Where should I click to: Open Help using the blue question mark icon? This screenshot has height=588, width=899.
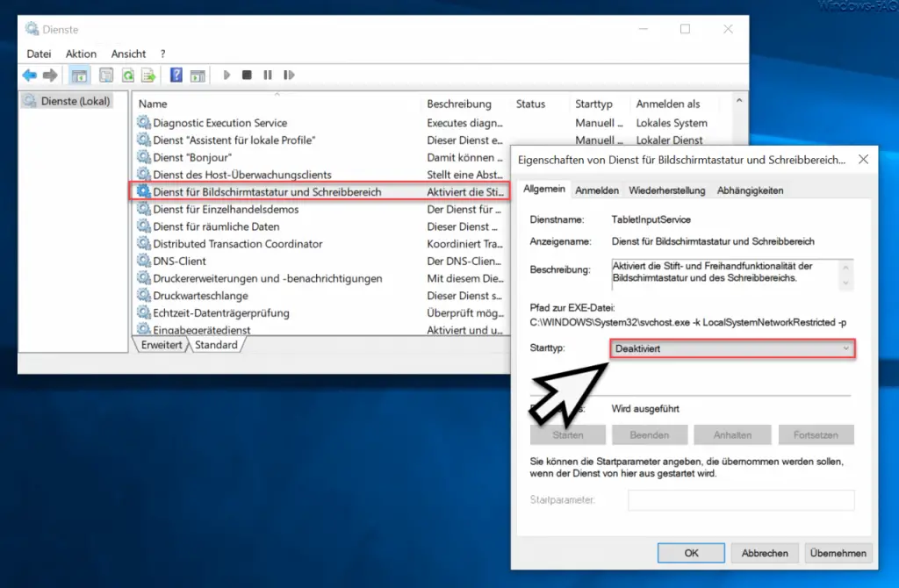pos(176,75)
